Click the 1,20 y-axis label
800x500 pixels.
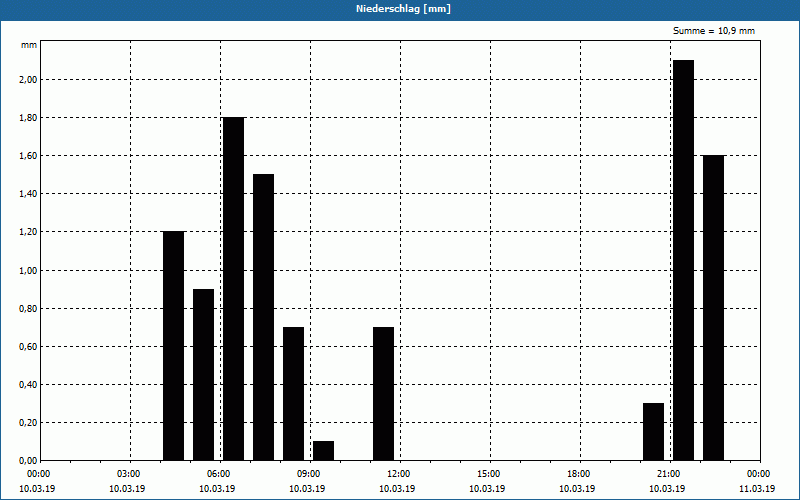28,232
